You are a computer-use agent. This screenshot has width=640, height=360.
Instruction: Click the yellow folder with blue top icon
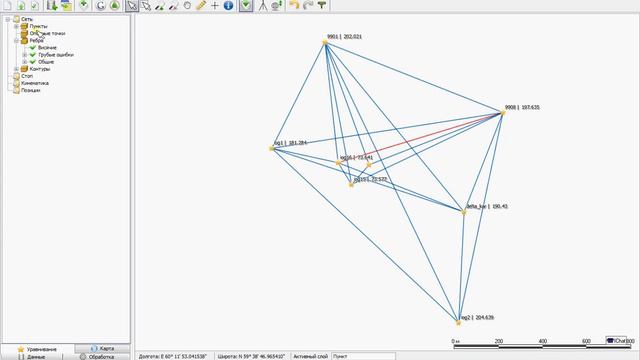pyautogui.click(x=66, y=5)
